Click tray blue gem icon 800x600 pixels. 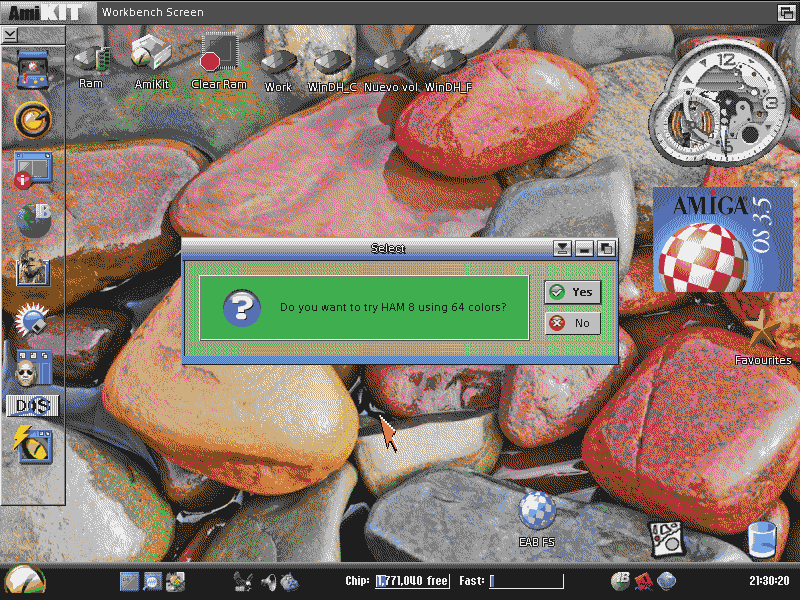[666, 581]
